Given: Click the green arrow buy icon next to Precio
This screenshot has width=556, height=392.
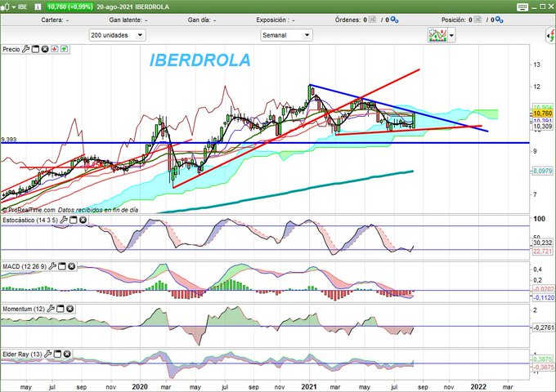Looking at the screenshot, I should coord(64,49).
